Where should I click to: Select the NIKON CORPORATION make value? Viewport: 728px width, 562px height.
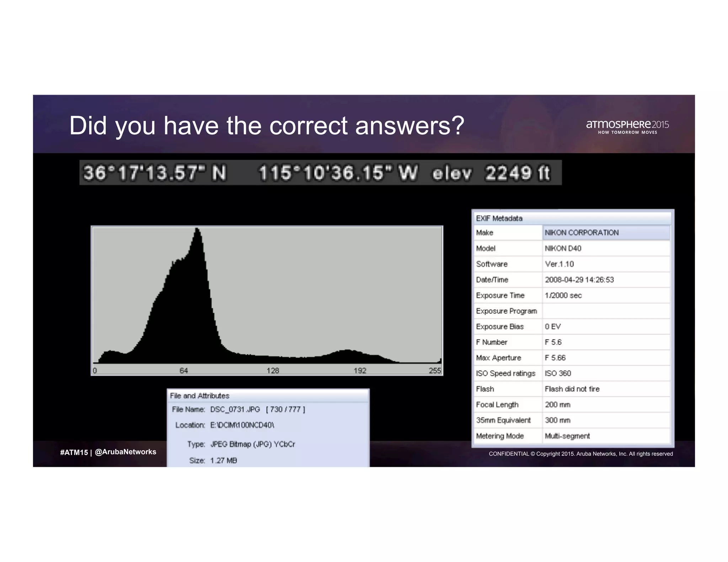tap(582, 233)
